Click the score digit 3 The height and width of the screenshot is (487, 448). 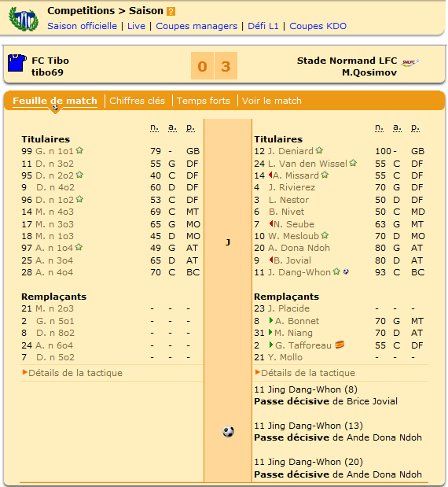[226, 66]
